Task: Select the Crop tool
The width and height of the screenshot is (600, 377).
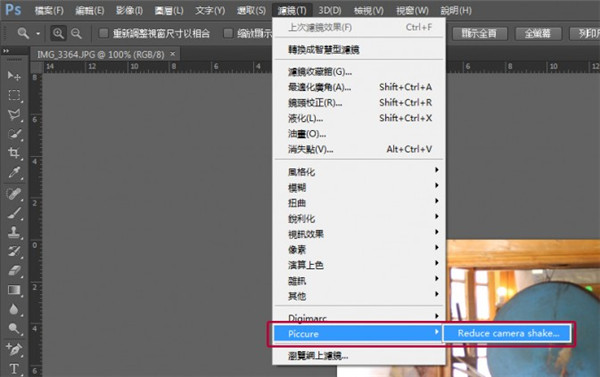Action: (x=14, y=153)
